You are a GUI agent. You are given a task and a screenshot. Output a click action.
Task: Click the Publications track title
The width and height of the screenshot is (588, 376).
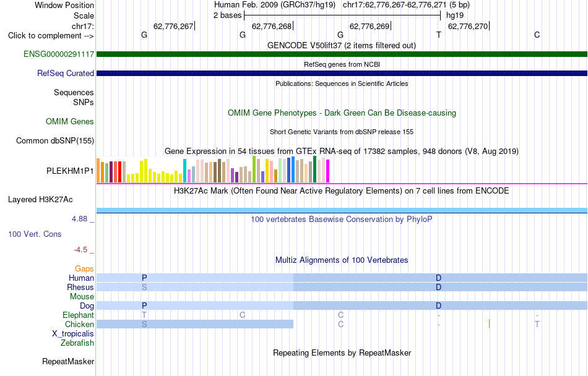(x=342, y=83)
